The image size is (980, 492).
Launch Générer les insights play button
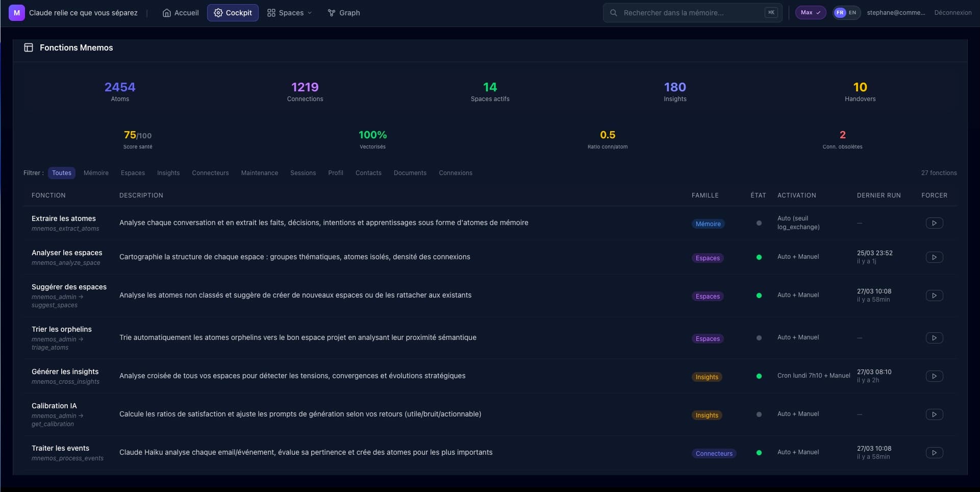[934, 376]
